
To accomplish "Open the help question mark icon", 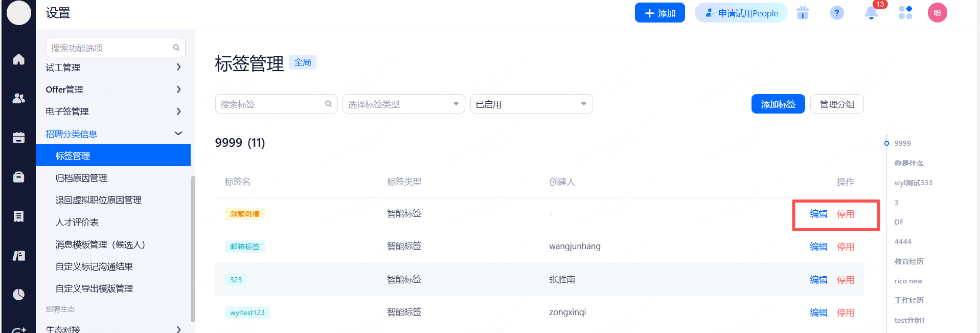I will tap(836, 13).
